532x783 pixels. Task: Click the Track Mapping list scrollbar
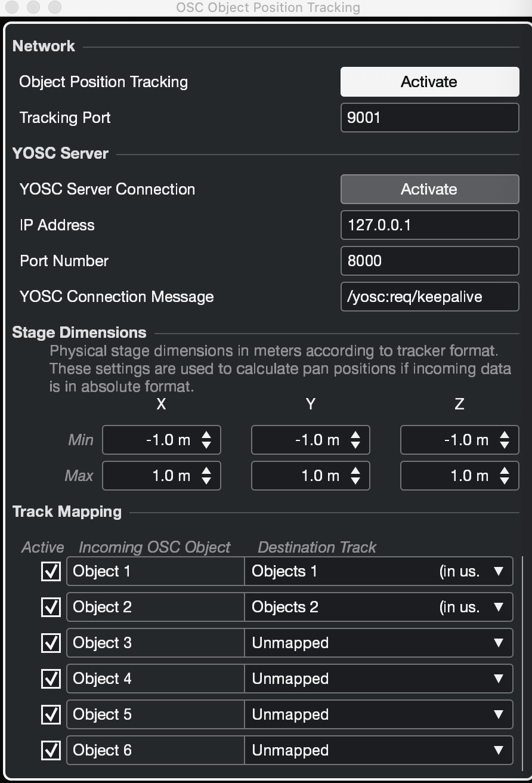(522, 656)
